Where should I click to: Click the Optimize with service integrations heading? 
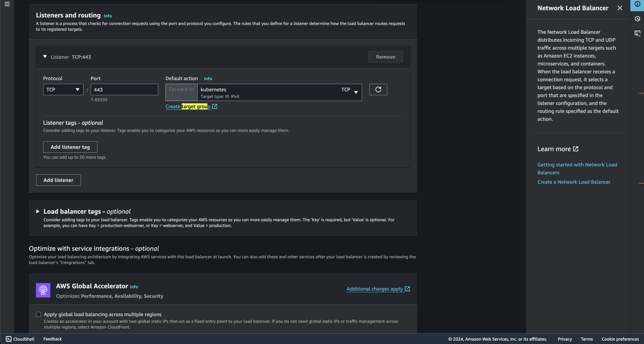[94, 249]
